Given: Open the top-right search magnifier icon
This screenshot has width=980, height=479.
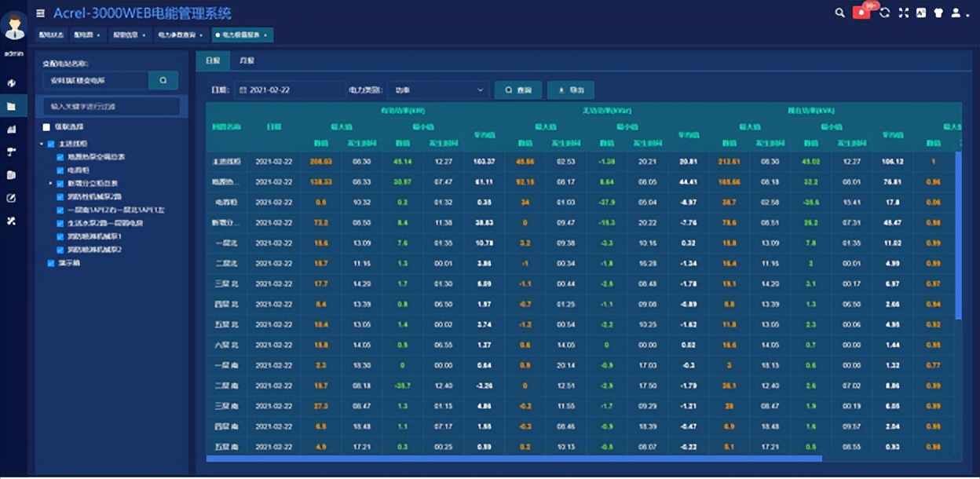Looking at the screenshot, I should click(x=839, y=13).
